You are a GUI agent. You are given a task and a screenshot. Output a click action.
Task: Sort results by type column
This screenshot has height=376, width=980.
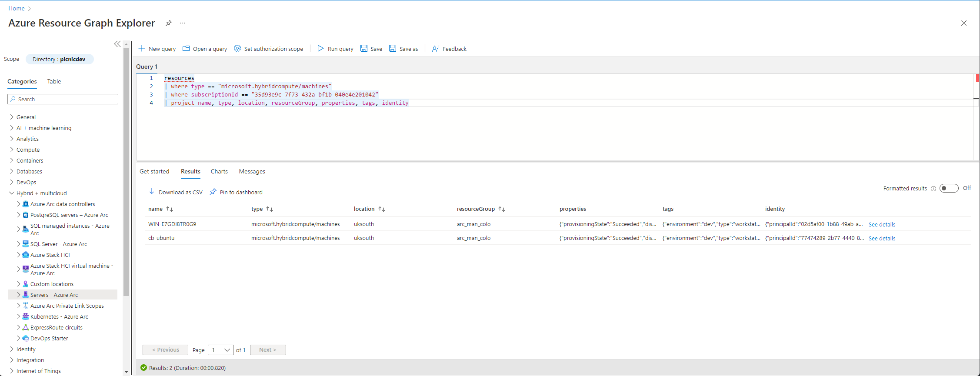tap(270, 209)
